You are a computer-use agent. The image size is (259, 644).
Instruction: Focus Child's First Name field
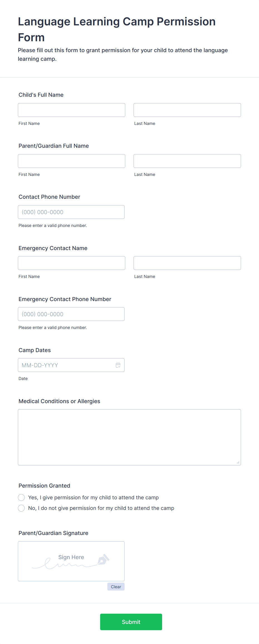coord(72,110)
